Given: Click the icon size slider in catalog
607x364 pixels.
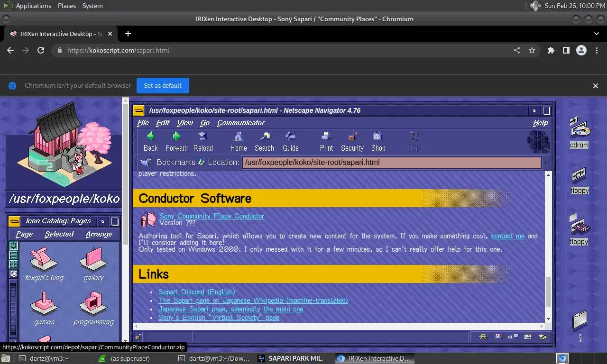Looking at the screenshot, I should [13, 308].
